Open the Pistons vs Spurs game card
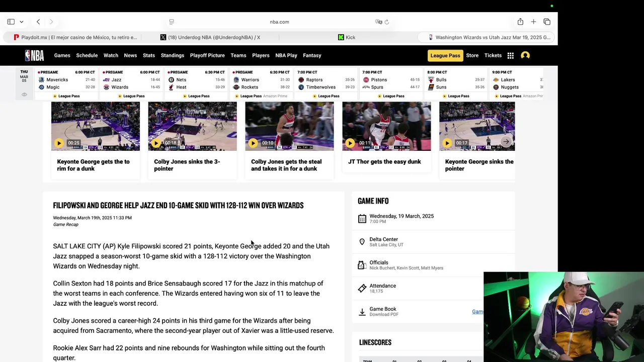This screenshot has width=644, height=362. pyautogui.click(x=391, y=83)
